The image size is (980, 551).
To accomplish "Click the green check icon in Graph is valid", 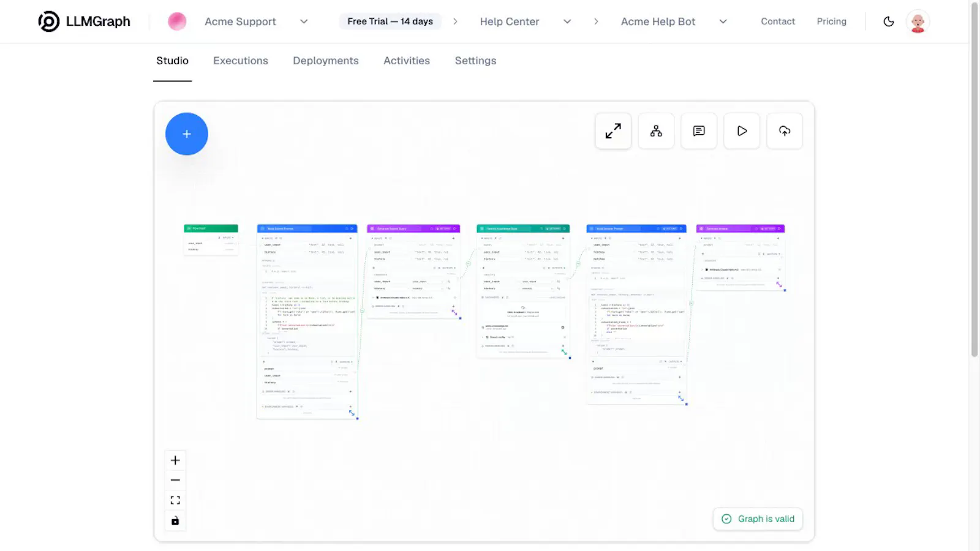I will click(x=726, y=519).
